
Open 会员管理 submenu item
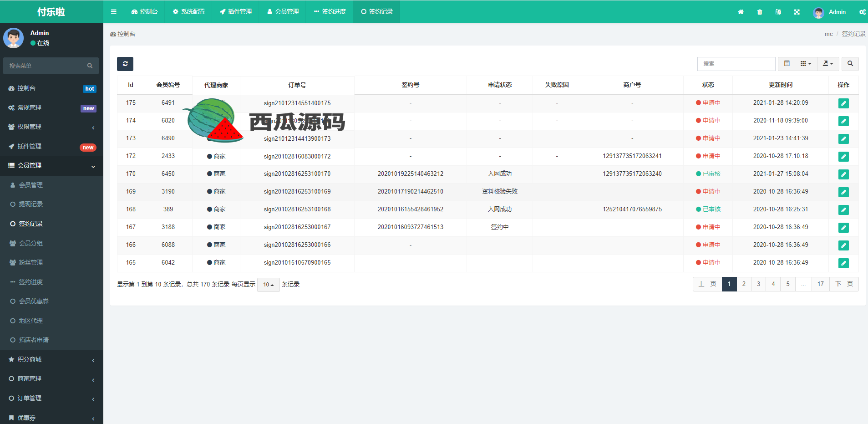[x=51, y=185]
